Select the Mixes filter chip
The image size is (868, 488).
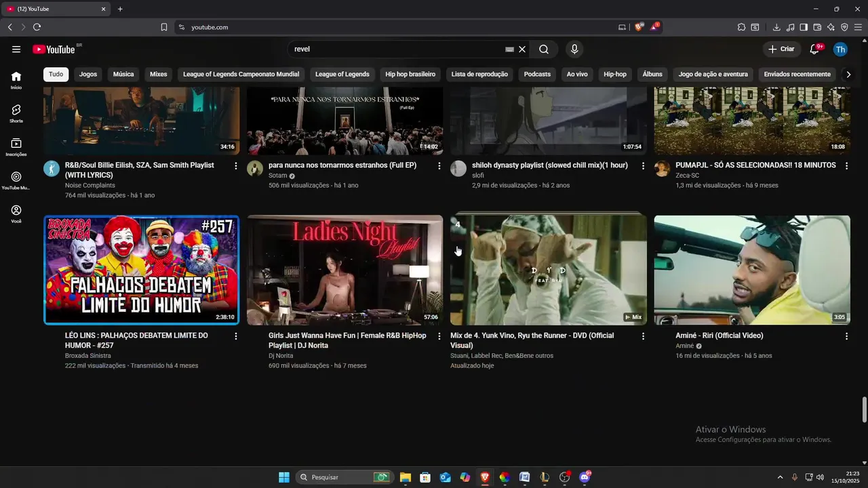(159, 75)
